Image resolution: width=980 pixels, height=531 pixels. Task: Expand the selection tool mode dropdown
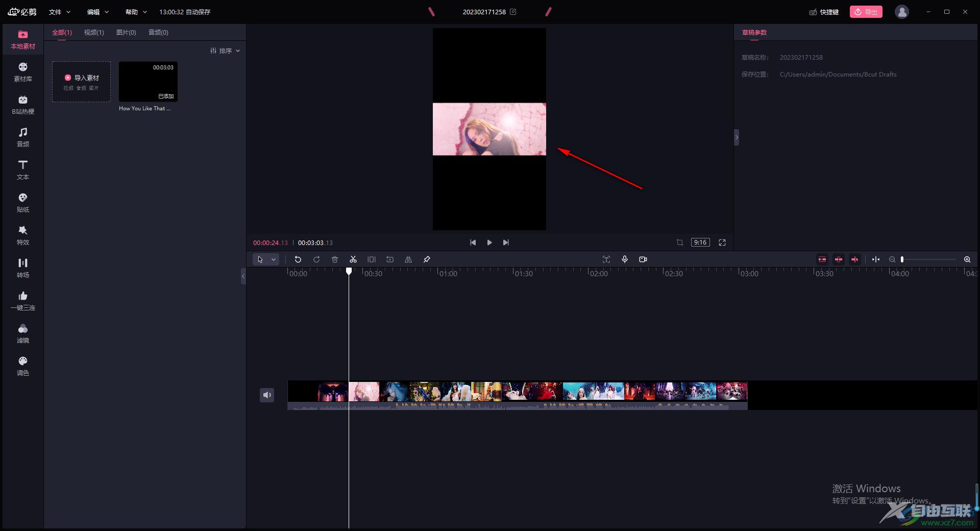tap(274, 259)
